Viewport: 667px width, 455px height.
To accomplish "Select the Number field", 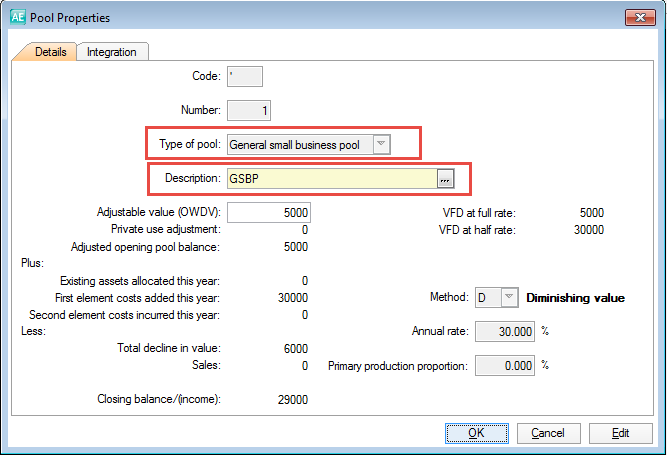I will pyautogui.click(x=249, y=110).
